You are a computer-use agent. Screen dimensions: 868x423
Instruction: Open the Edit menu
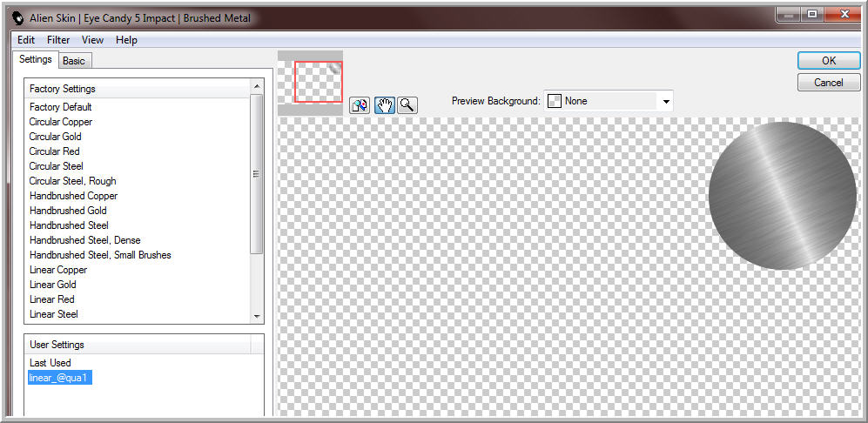pos(26,40)
